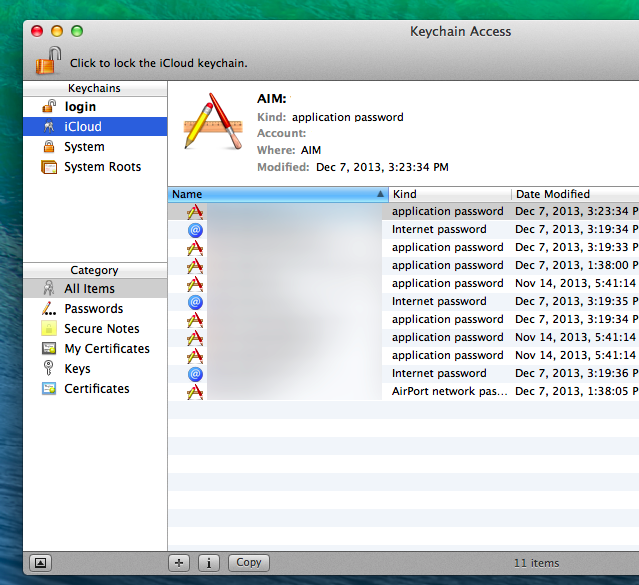Select the Internet password row modified 3:19:34
The height and width of the screenshot is (585, 639).
point(403,229)
